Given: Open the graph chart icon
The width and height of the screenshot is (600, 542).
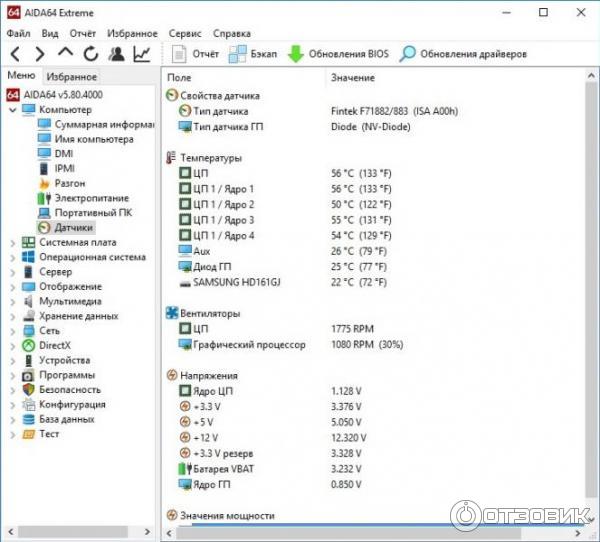Looking at the screenshot, I should point(142,54).
